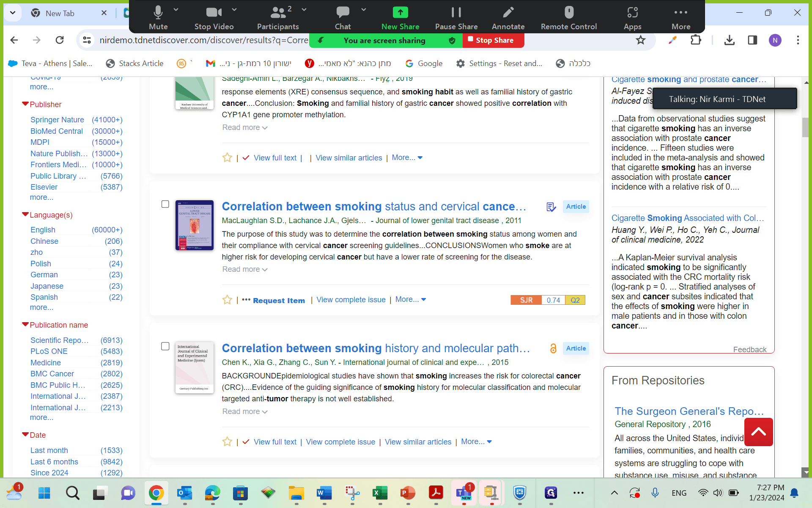Open Zoom More options
Viewport: 812px width, 508px height.
pyautogui.click(x=681, y=18)
